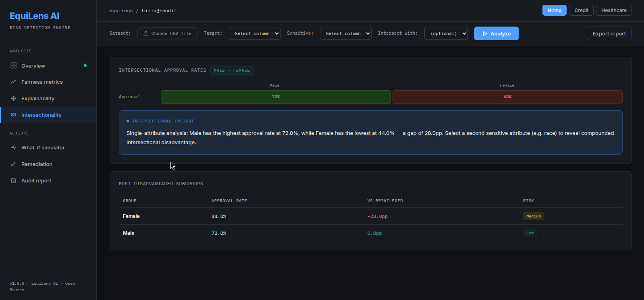Expand the Intersect with optional dropdown
The width and height of the screenshot is (644, 300).
click(446, 33)
